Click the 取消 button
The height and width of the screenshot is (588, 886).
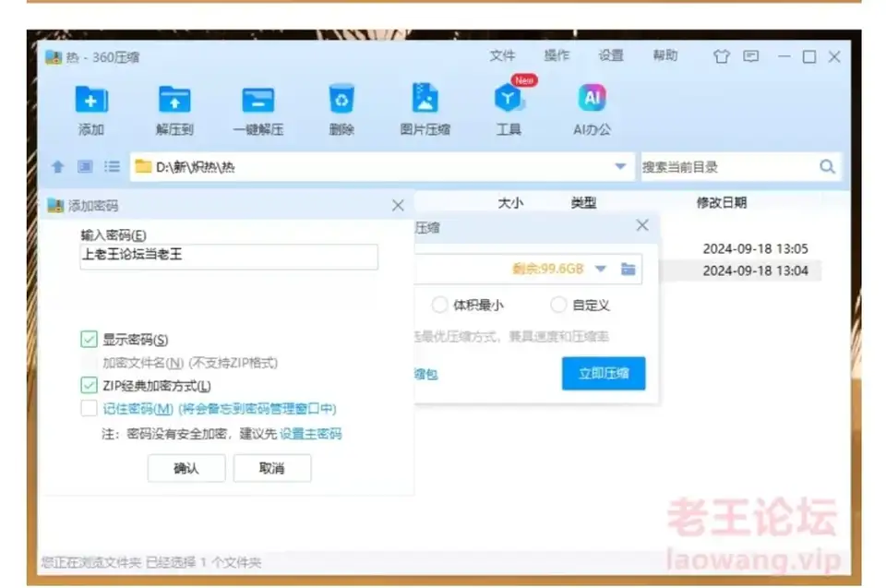tap(272, 468)
